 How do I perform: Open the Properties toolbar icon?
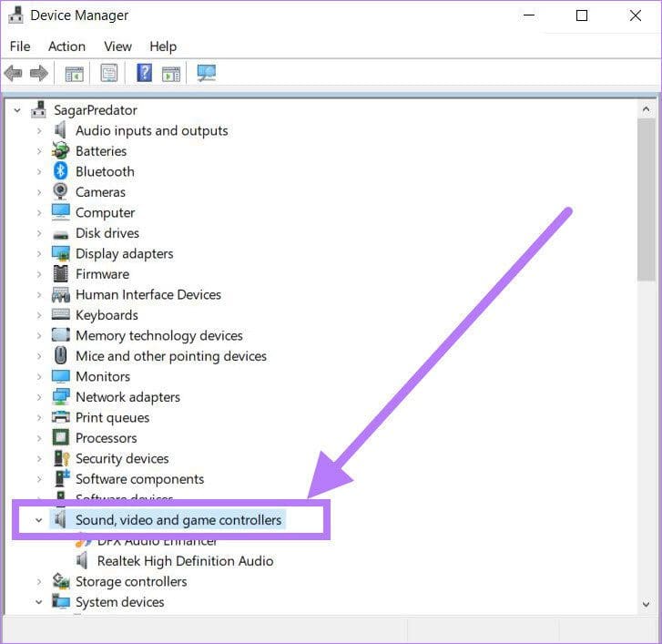(x=109, y=73)
